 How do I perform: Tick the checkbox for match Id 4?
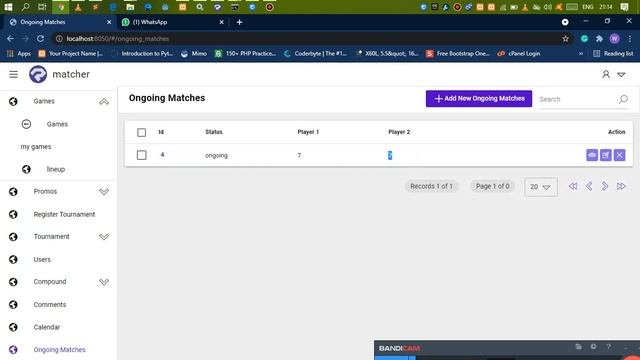pyautogui.click(x=142, y=155)
